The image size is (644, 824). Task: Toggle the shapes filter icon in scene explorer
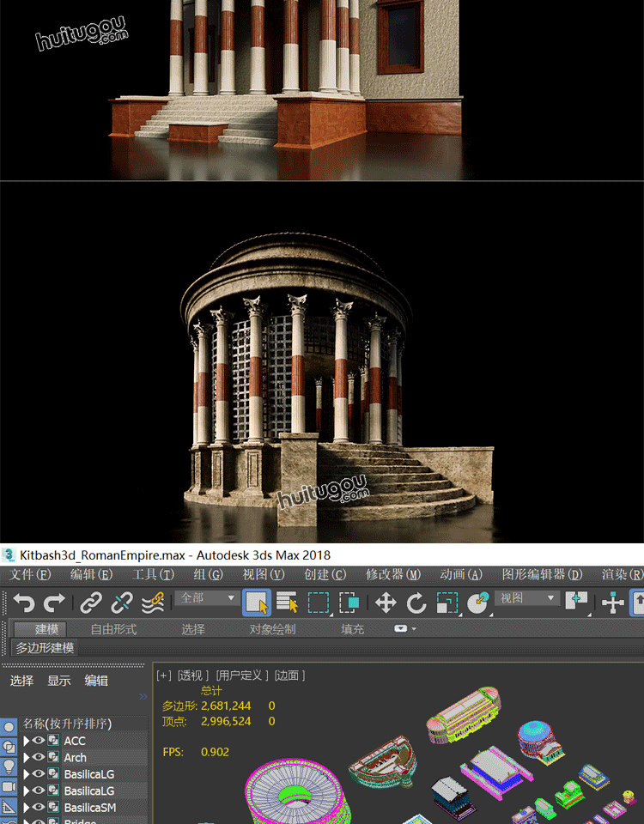[9, 747]
